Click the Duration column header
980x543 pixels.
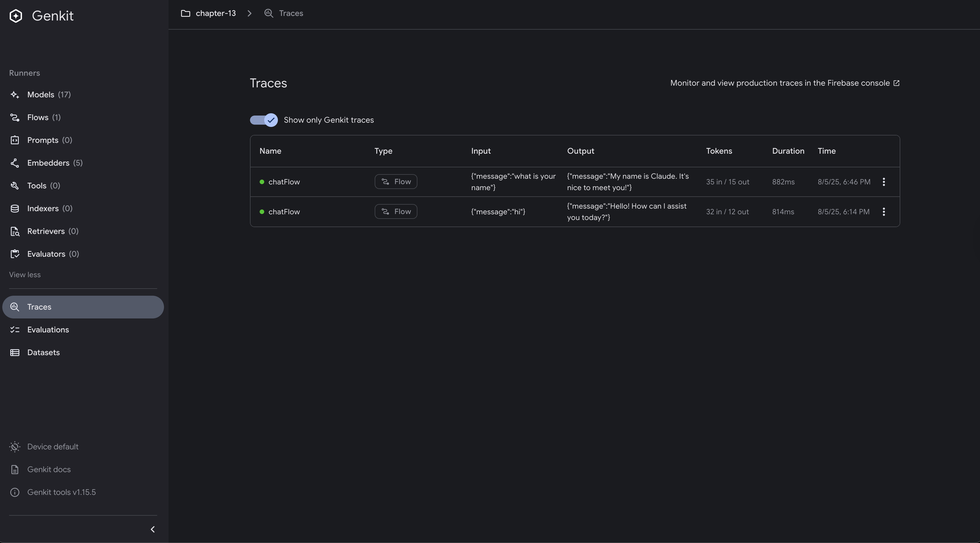788,151
